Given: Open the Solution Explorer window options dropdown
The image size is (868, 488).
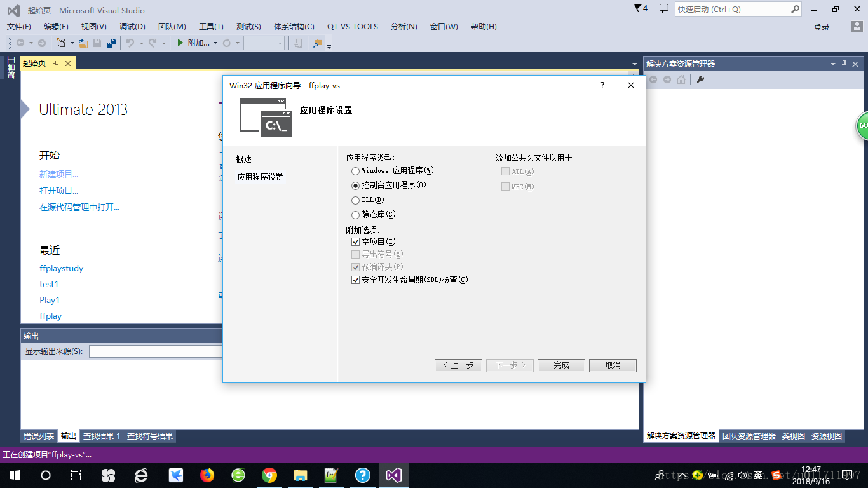Looking at the screenshot, I should (833, 64).
